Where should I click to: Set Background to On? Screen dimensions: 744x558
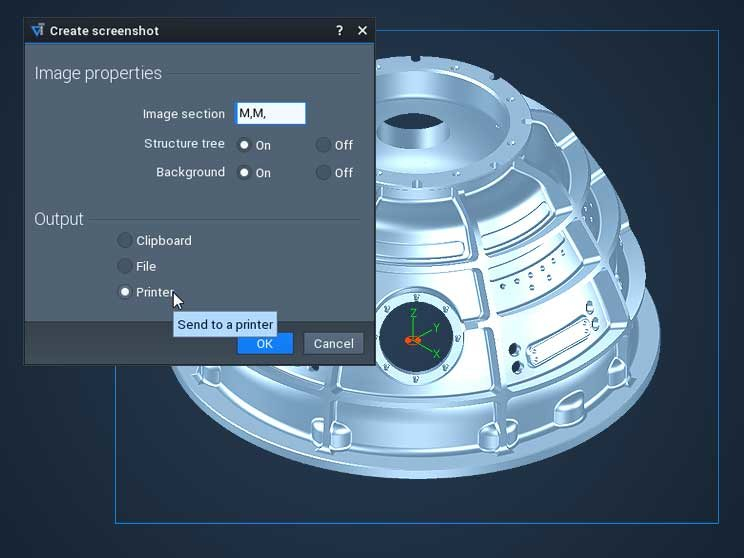244,173
